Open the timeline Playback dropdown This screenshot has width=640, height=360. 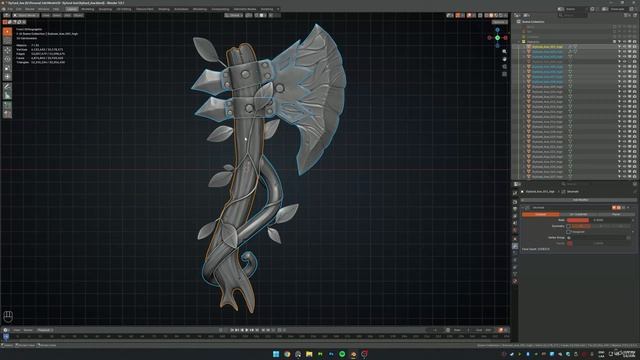[x=44, y=330]
